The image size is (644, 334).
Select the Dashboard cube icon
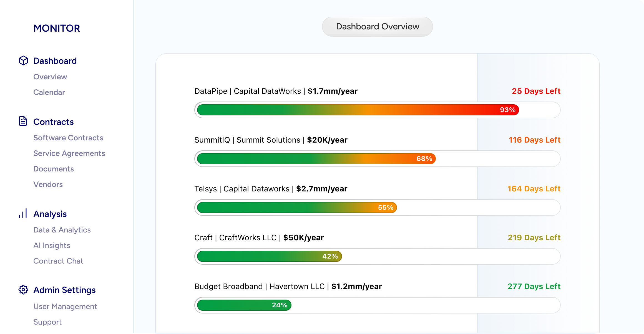(x=23, y=60)
